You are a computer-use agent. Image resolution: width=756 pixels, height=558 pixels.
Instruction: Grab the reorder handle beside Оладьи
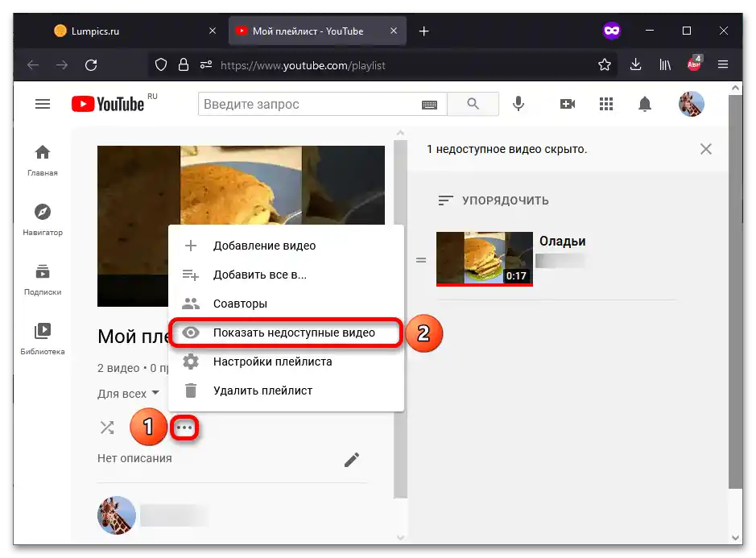point(421,260)
